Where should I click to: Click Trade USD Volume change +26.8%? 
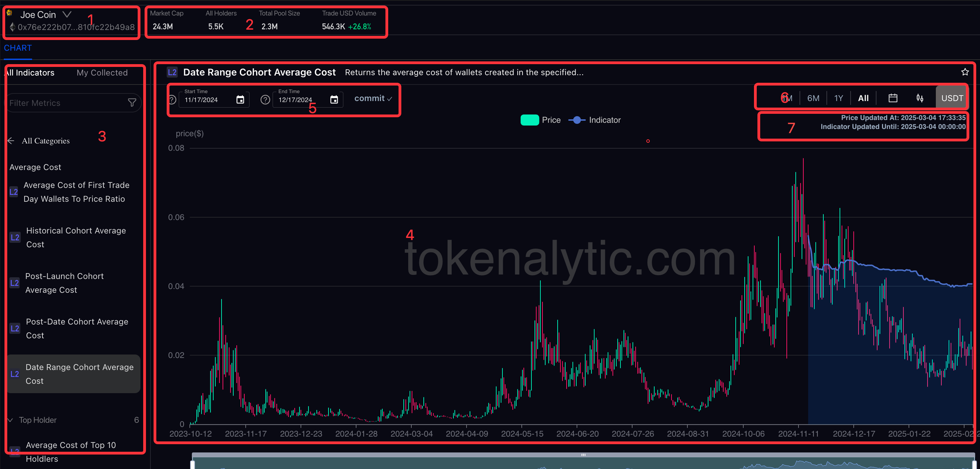pos(360,27)
